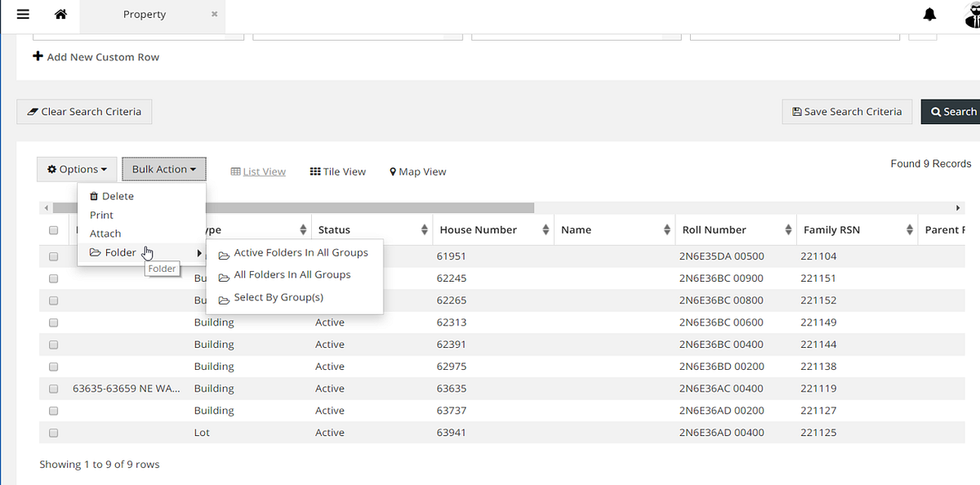Check the row with house number 62391
The width and height of the screenshot is (980, 485).
pyautogui.click(x=53, y=345)
